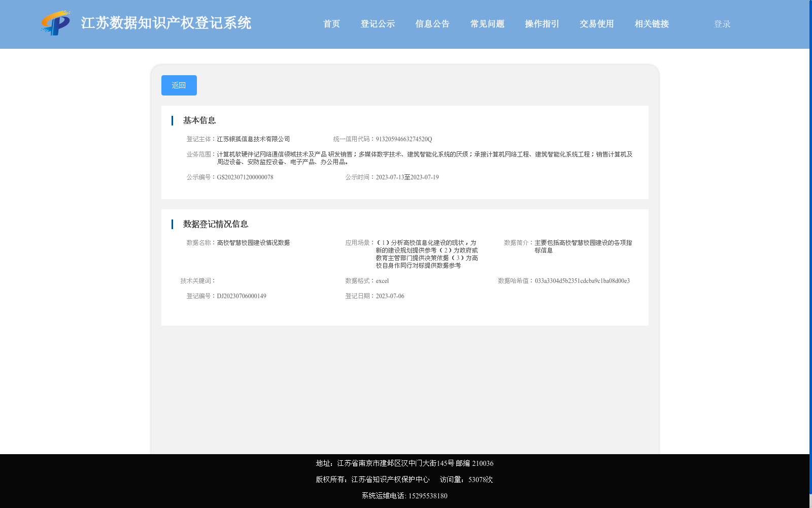Click the footer 版权所有 江苏省知识产权保护中心 text
The width and height of the screenshot is (812, 508).
(373, 480)
